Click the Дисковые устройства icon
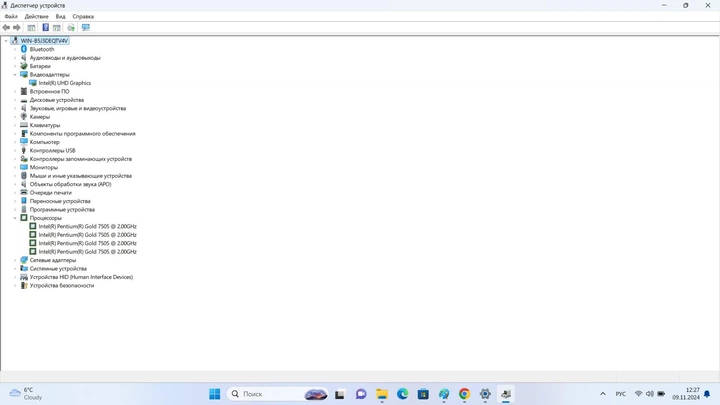 pos(24,100)
